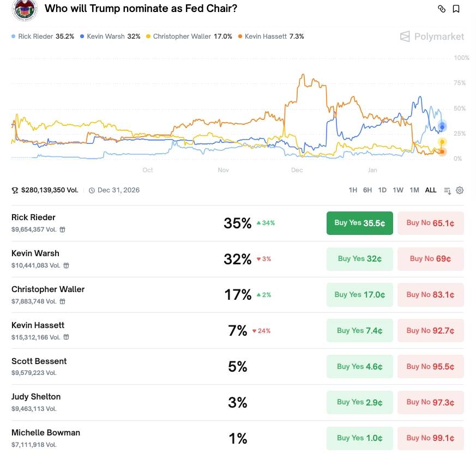Click the gift icon under Christopher Waller
The height and width of the screenshot is (454, 476).
pyautogui.click(x=63, y=301)
